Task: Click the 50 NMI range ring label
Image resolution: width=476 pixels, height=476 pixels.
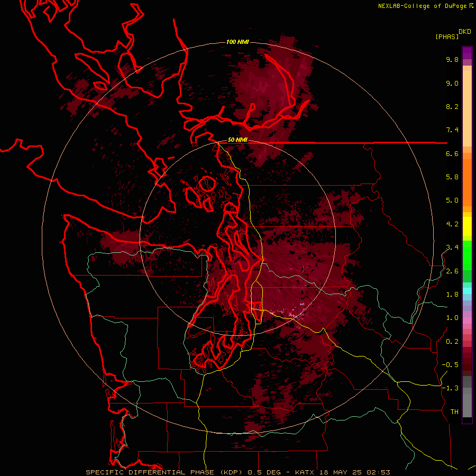Action: [x=237, y=140]
